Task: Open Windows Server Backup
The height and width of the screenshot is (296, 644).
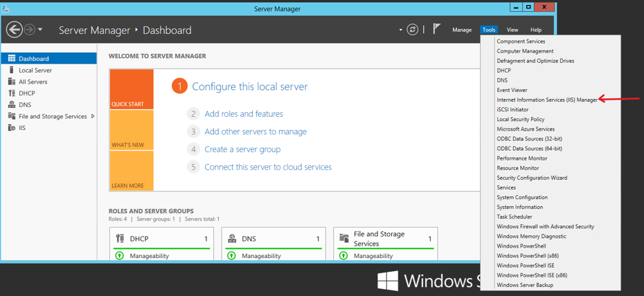Action: point(525,285)
